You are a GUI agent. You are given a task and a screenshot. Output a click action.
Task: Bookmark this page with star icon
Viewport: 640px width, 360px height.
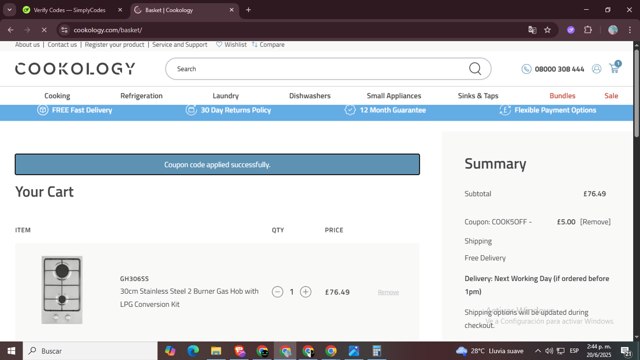click(547, 30)
